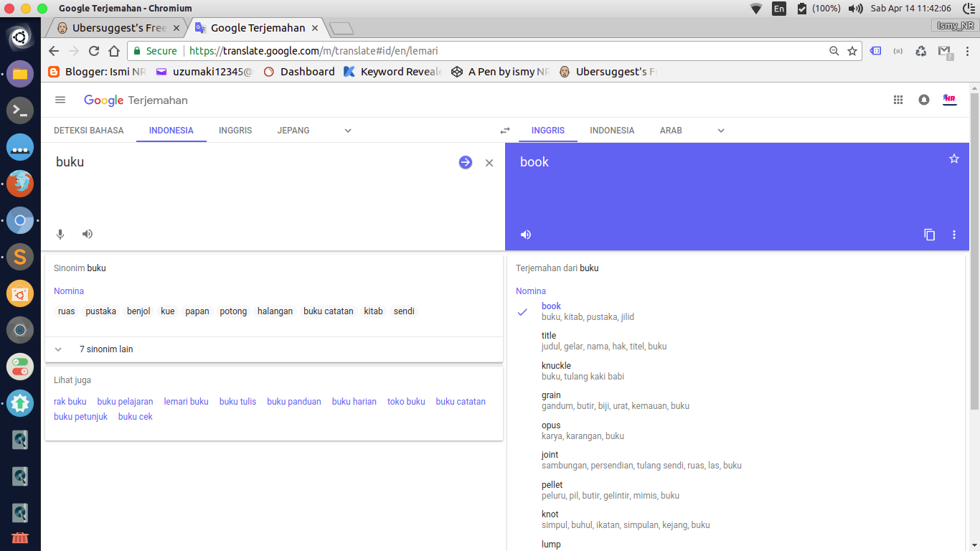
Task: Open the En keyboard language indicator
Action: tap(779, 9)
